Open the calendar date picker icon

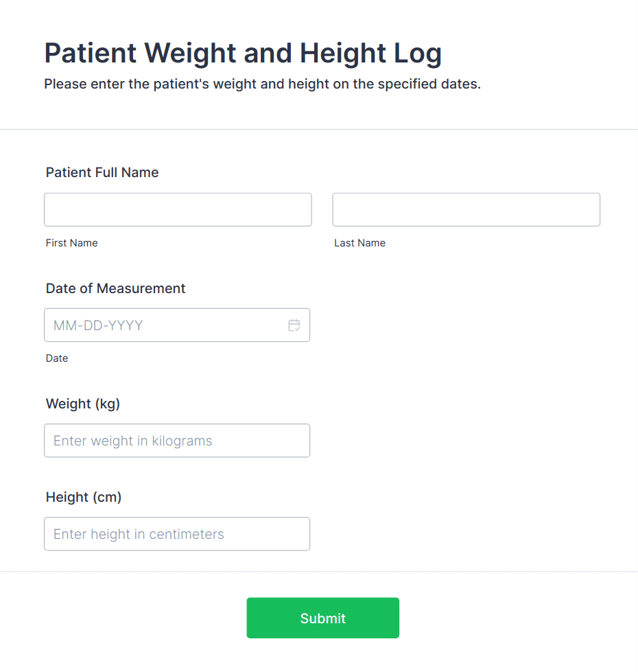(294, 325)
